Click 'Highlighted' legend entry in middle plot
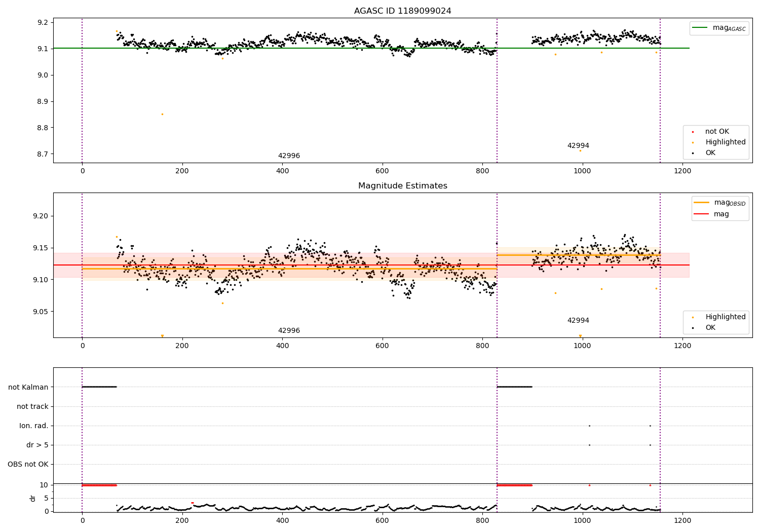760x532 pixels. (x=719, y=317)
